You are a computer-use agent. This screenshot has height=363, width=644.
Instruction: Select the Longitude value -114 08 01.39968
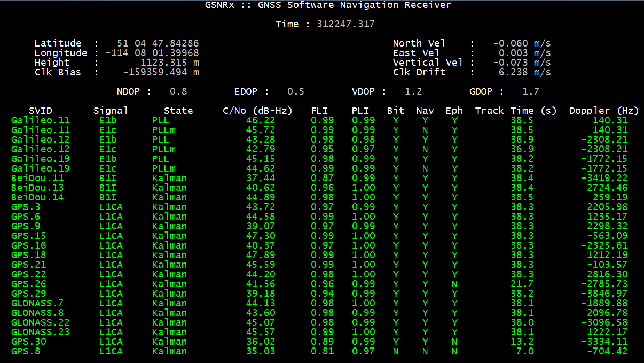pyautogui.click(x=152, y=53)
